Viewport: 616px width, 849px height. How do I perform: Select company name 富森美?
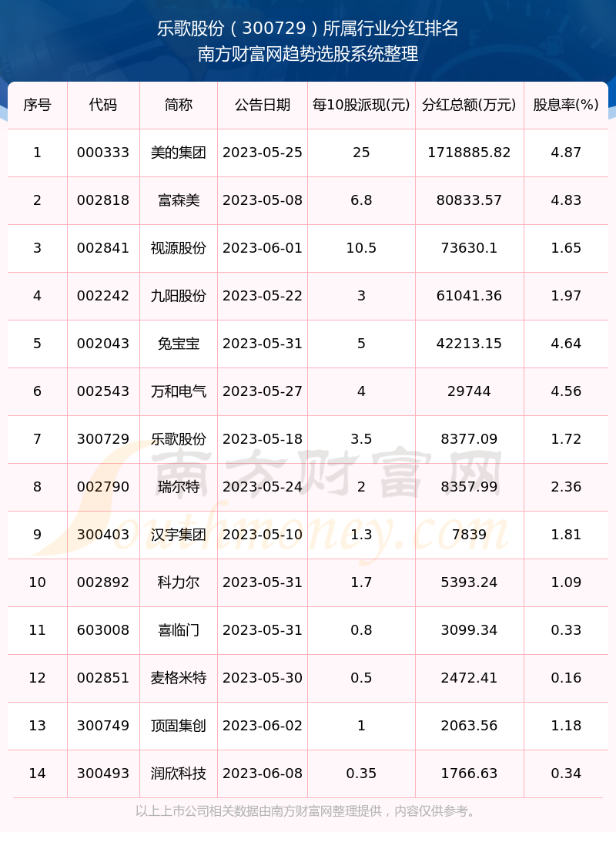point(179,200)
